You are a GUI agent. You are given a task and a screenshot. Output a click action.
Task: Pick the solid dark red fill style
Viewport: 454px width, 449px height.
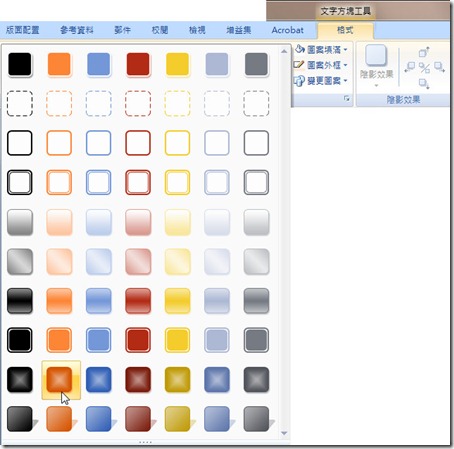(x=138, y=64)
